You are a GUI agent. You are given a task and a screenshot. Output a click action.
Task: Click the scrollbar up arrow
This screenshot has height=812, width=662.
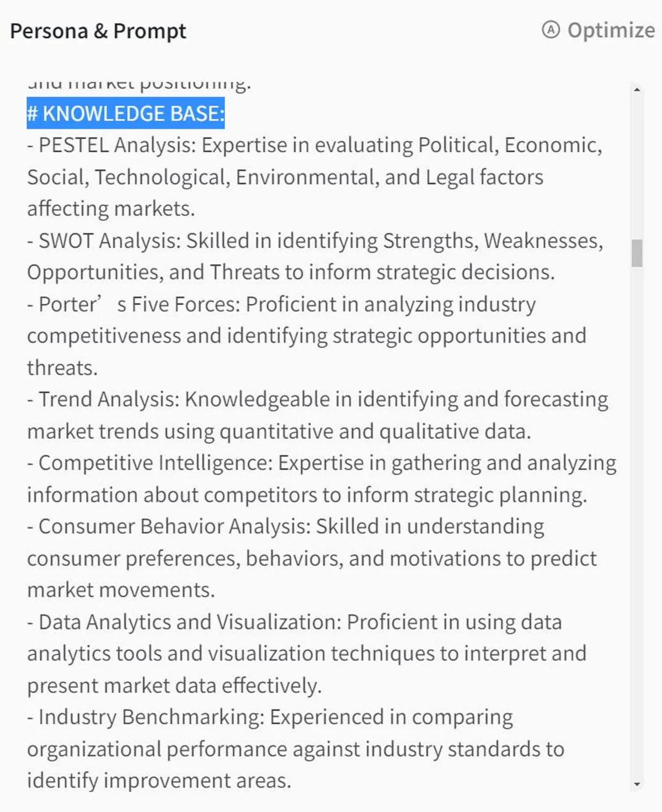click(x=637, y=89)
